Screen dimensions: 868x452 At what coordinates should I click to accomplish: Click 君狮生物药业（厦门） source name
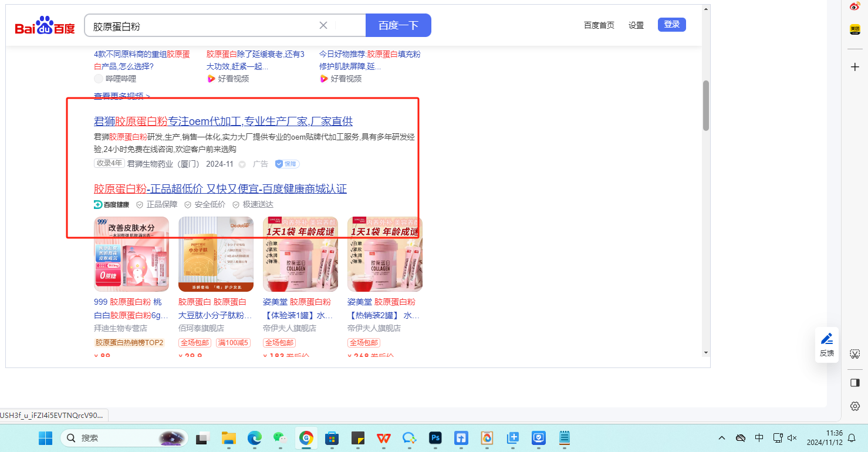tap(164, 164)
